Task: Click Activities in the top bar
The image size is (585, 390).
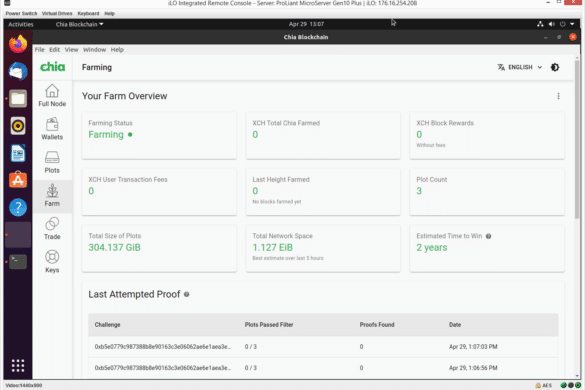Action: pos(21,24)
